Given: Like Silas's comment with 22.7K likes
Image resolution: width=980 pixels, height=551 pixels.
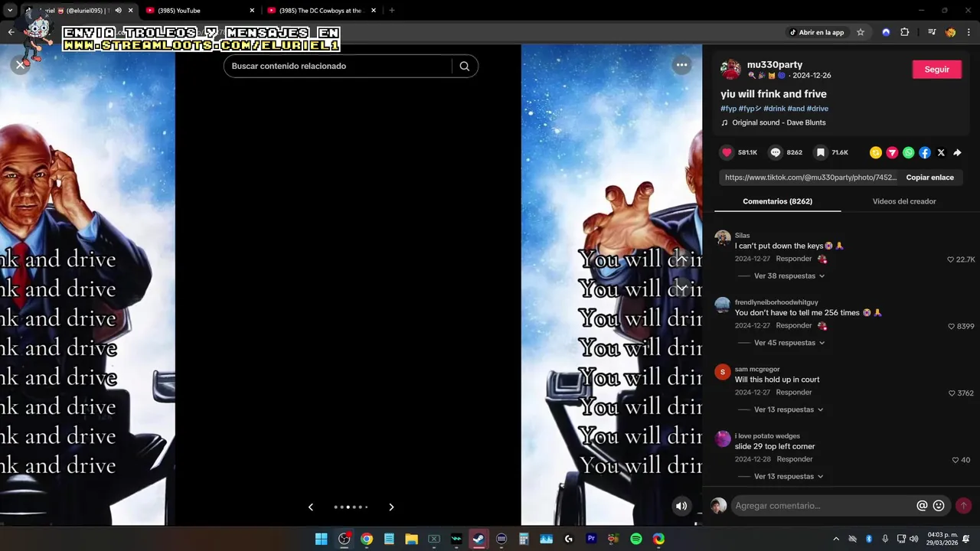Looking at the screenshot, I should click(951, 259).
